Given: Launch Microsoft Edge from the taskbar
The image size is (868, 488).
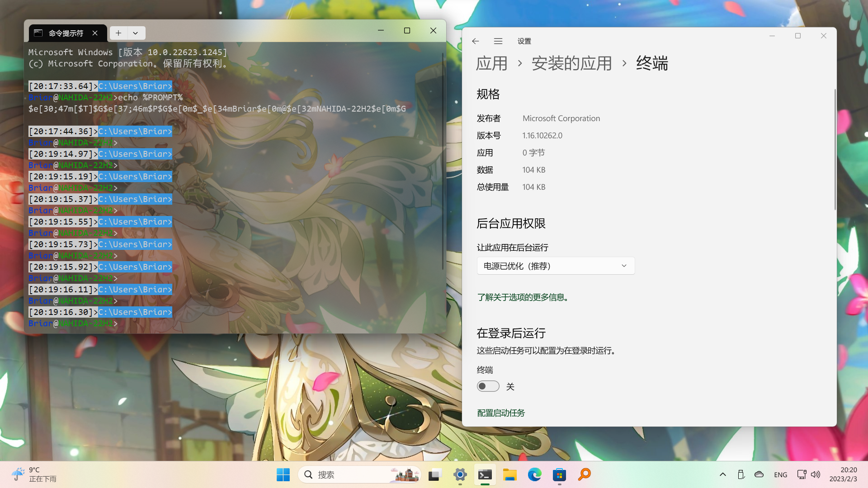Looking at the screenshot, I should pos(534,474).
